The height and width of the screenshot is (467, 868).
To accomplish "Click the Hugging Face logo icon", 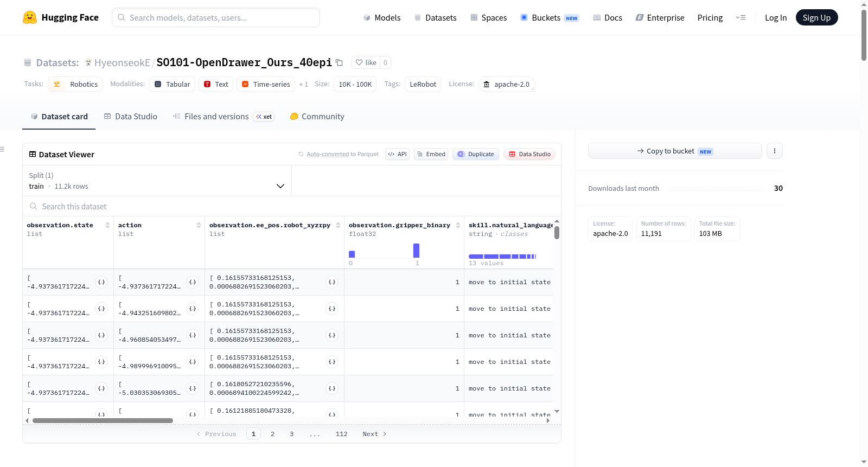I will (30, 17).
